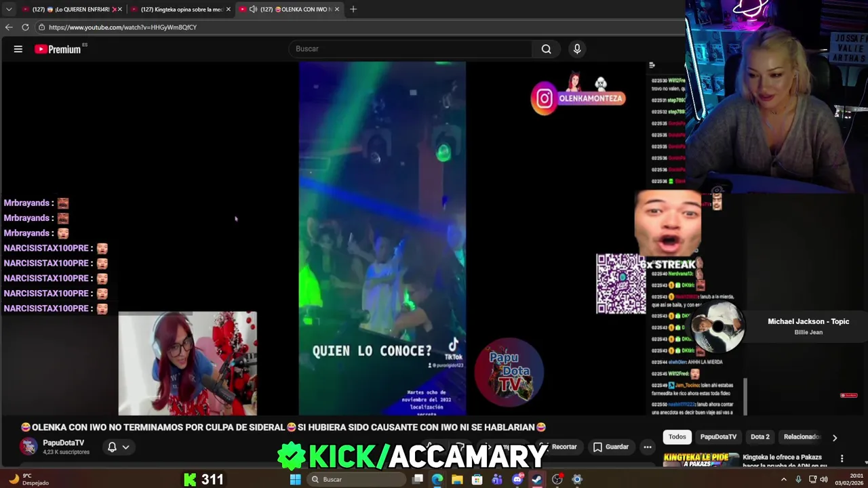Open Microsoft Store from taskbar
Image resolution: width=868 pixels, height=488 pixels.
[x=477, y=479]
